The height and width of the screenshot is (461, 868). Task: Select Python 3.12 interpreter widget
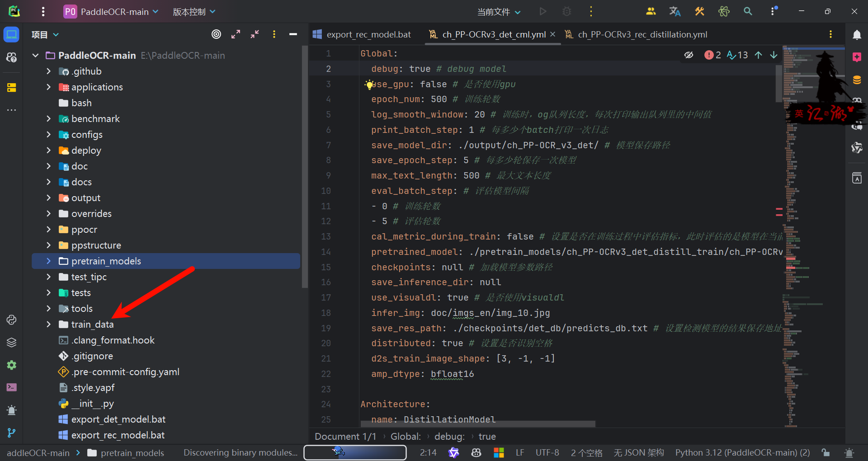click(x=742, y=453)
